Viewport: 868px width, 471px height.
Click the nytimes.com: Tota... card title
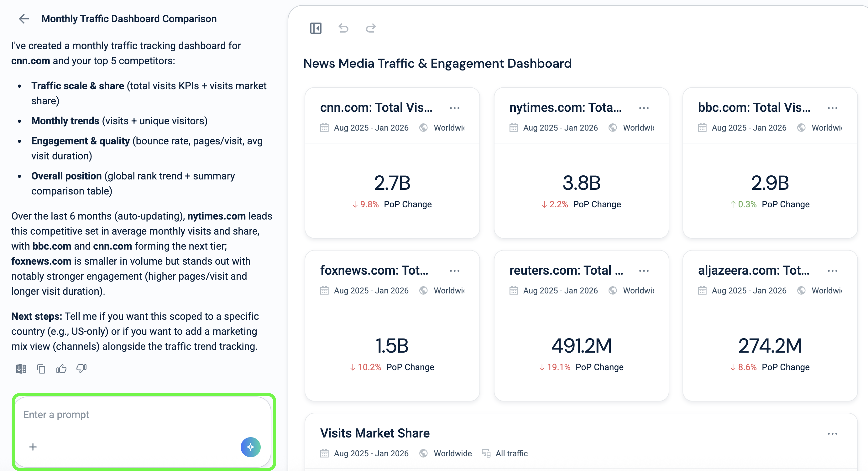tap(565, 107)
